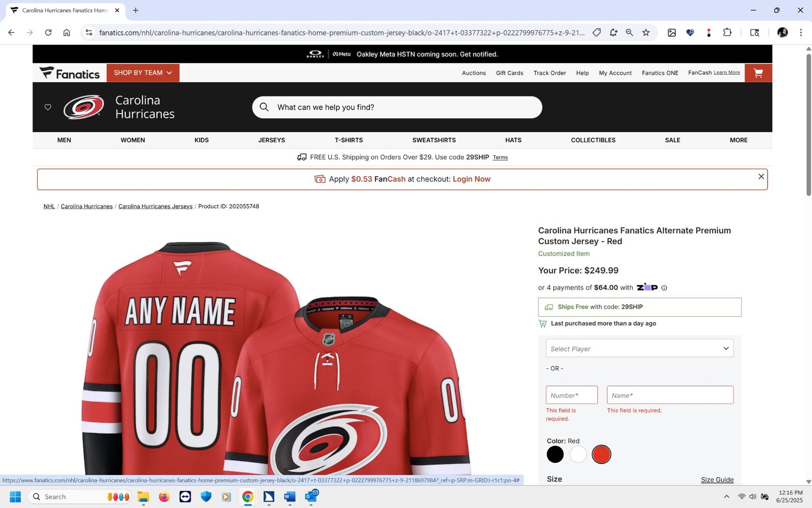Click the jersey Number input field
This screenshot has width=812, height=508.
(572, 395)
